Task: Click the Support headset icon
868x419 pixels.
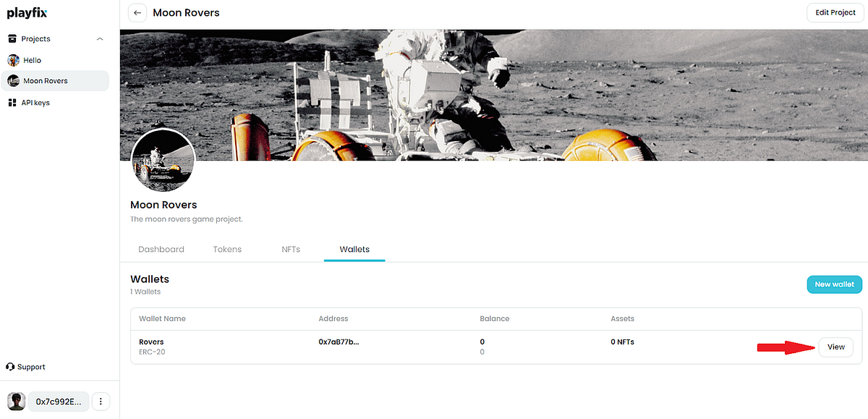Action: point(9,366)
